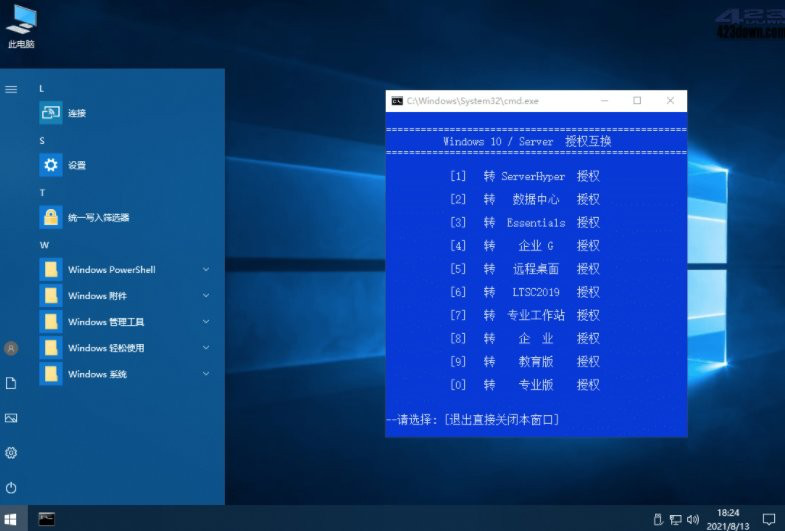Open Pictures from the Start sidebar
This screenshot has width=785, height=531.
11,418
